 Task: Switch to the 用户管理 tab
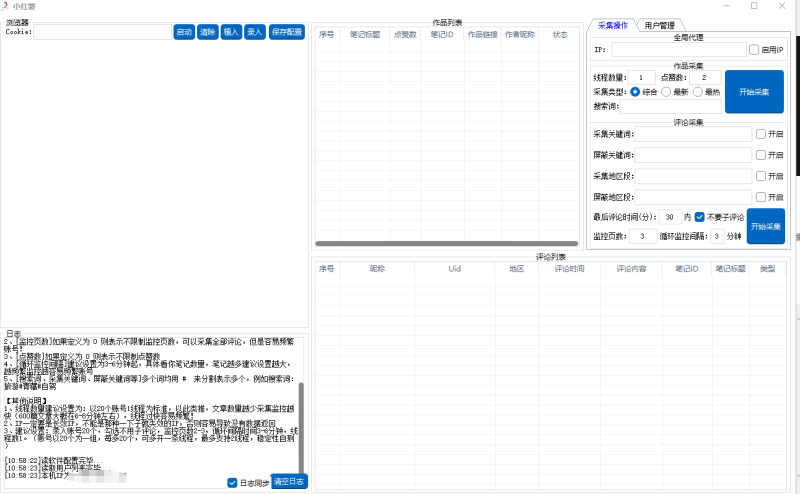(660, 25)
